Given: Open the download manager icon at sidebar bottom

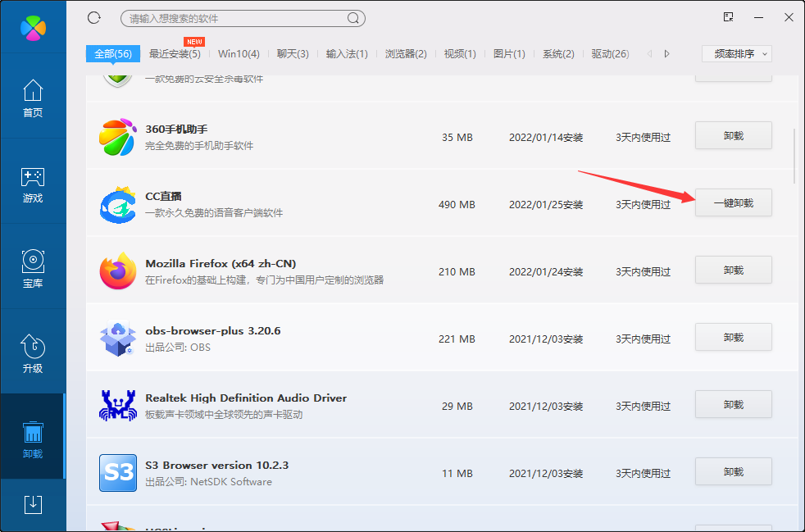Looking at the screenshot, I should click(x=33, y=504).
